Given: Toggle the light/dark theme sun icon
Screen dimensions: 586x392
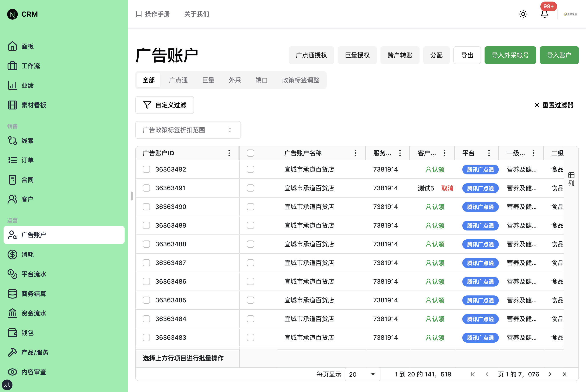Looking at the screenshot, I should (523, 14).
